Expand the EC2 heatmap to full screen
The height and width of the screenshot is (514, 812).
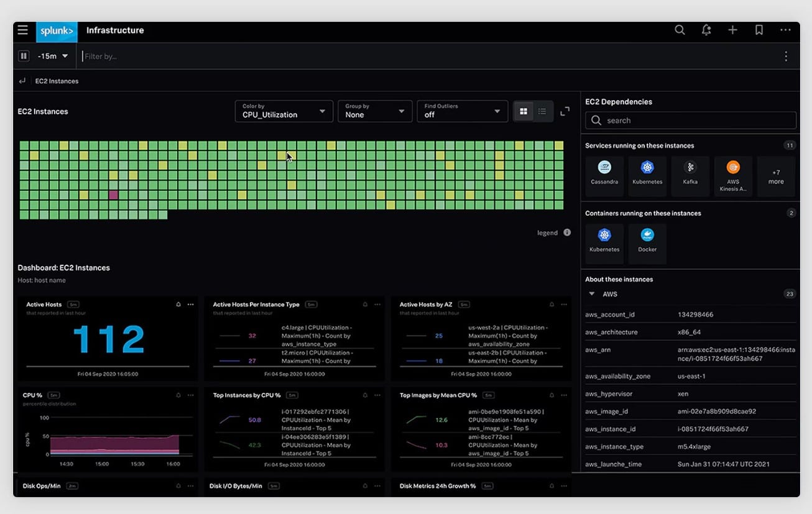click(x=565, y=111)
